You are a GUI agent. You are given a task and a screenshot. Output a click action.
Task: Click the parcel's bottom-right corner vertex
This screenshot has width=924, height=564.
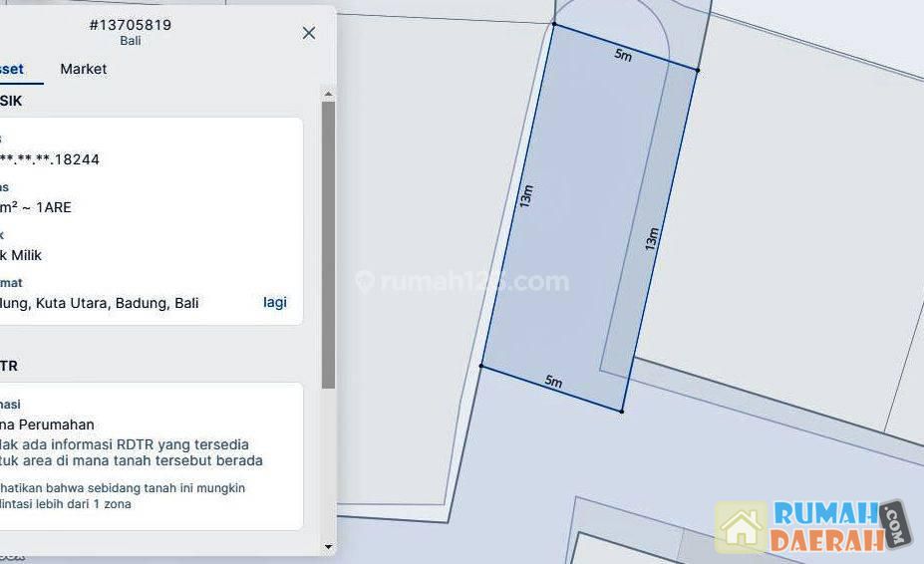tap(622, 411)
